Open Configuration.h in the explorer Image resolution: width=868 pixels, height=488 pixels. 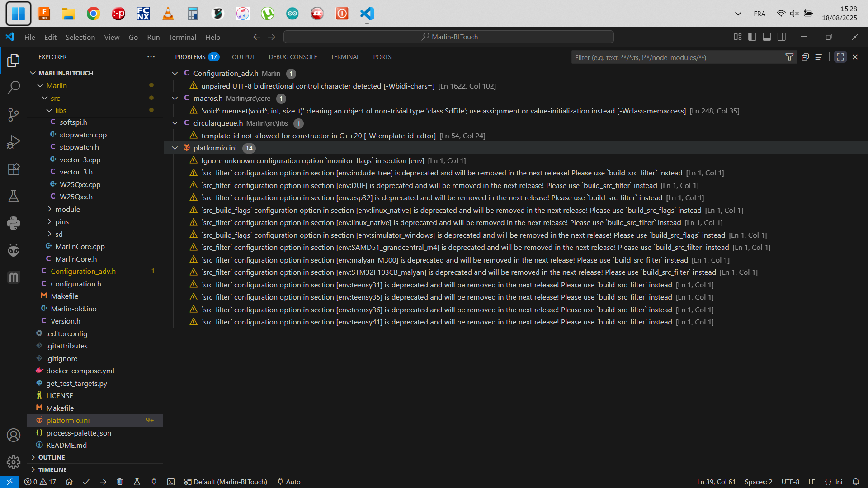pyautogui.click(x=76, y=284)
